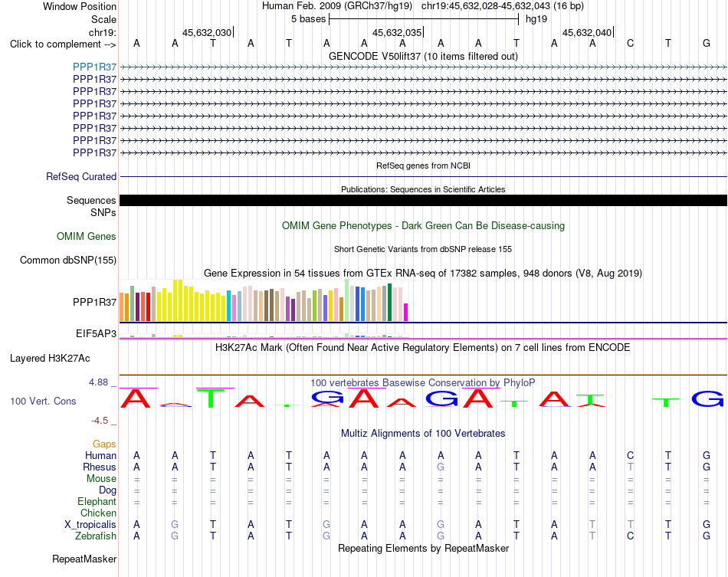Image resolution: width=728 pixels, height=577 pixels.
Task: Click the 'Publications: Sequences in Scientific Articles' title
Action: click(423, 189)
